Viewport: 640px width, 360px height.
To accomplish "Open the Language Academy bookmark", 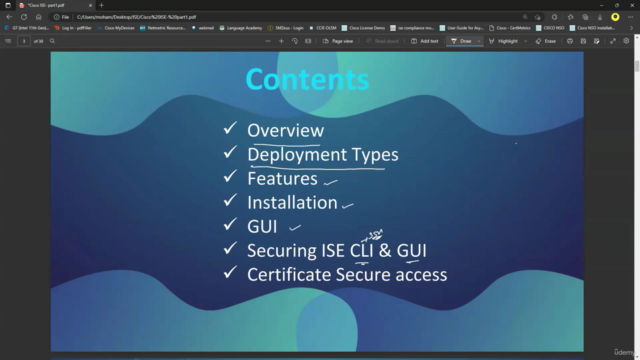I will (x=241, y=28).
